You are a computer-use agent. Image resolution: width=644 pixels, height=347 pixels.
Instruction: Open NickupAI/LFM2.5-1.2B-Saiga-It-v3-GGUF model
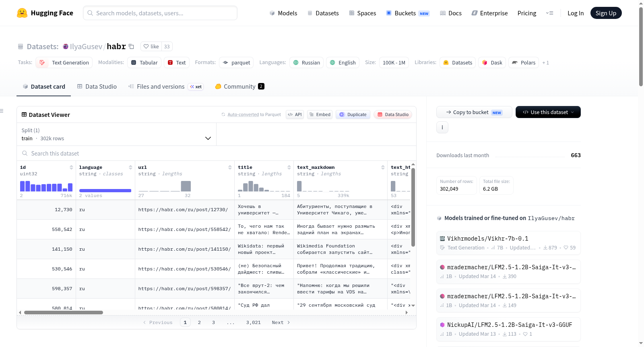coord(508,329)
